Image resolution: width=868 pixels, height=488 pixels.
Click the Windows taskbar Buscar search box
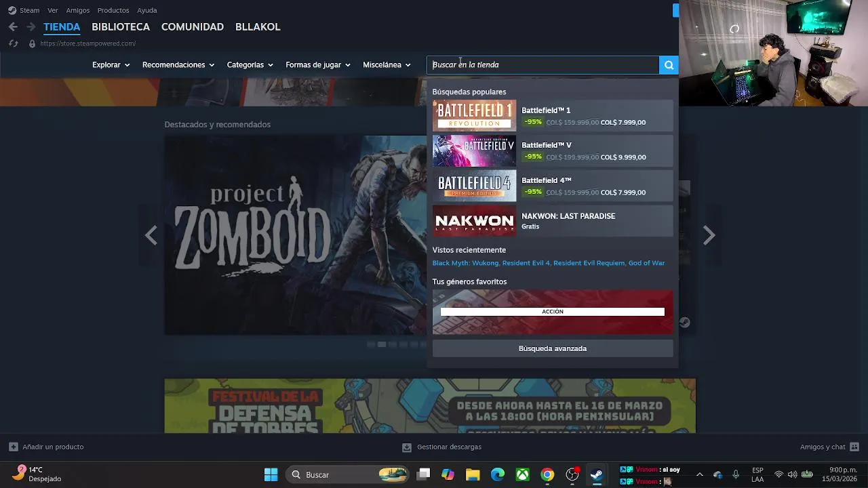(x=349, y=474)
